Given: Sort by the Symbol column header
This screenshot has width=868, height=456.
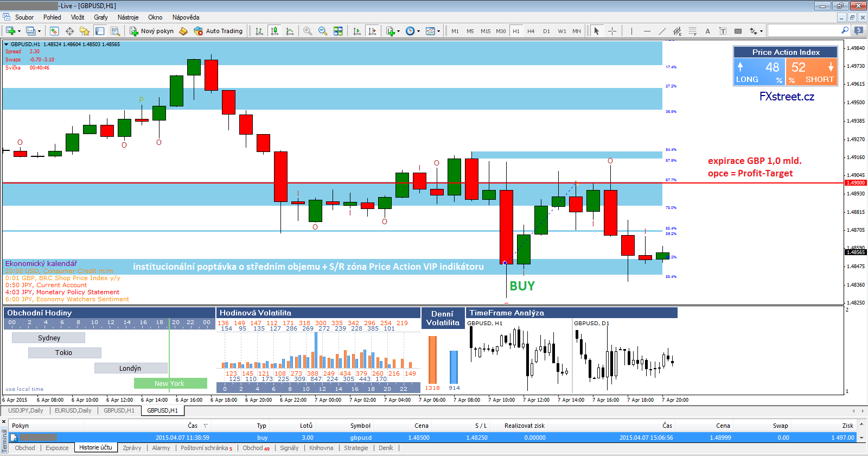Looking at the screenshot, I should tap(360, 426).
